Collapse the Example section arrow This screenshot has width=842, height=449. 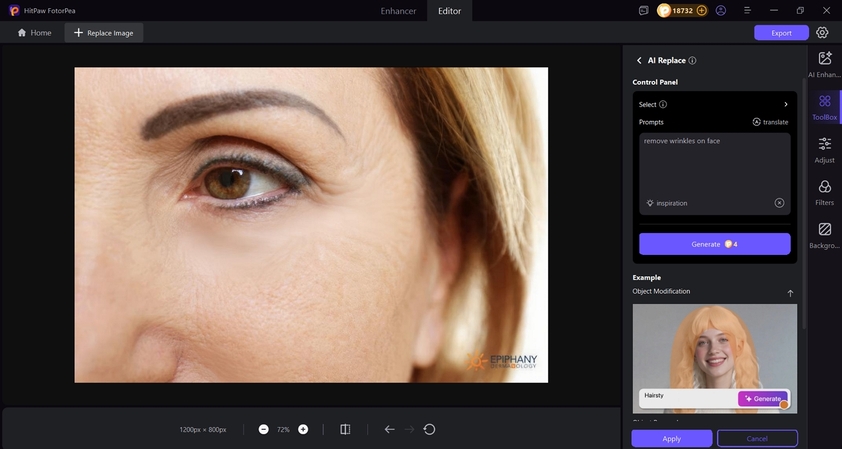pyautogui.click(x=790, y=293)
